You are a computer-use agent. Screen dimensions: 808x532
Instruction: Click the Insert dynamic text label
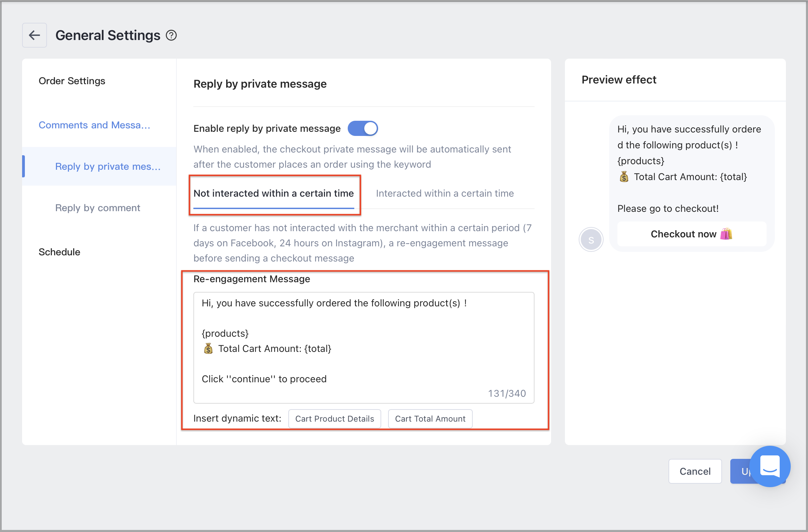(x=237, y=418)
